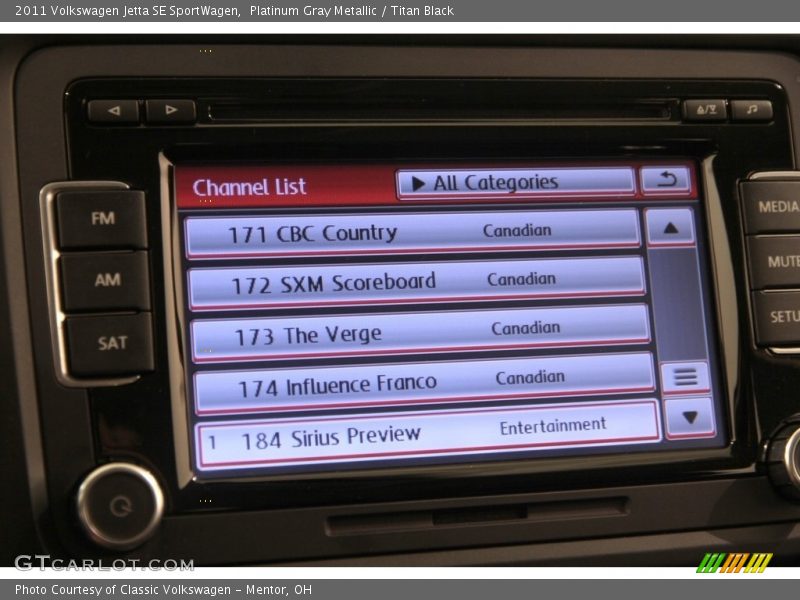Screen dimensions: 800x600
Task: Select channel 171 CBC Country
Action: coord(413,233)
